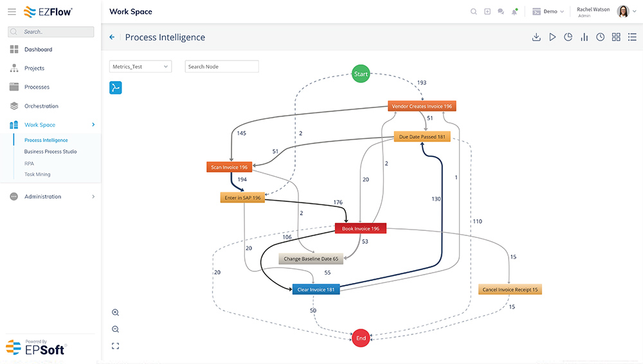Switch to grid view icon
The width and height of the screenshot is (643, 364).
click(x=616, y=37)
